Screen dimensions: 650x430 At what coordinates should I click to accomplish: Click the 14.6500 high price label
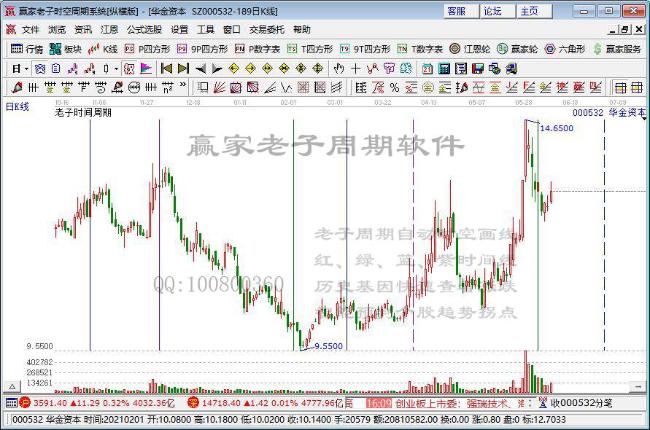(x=557, y=128)
